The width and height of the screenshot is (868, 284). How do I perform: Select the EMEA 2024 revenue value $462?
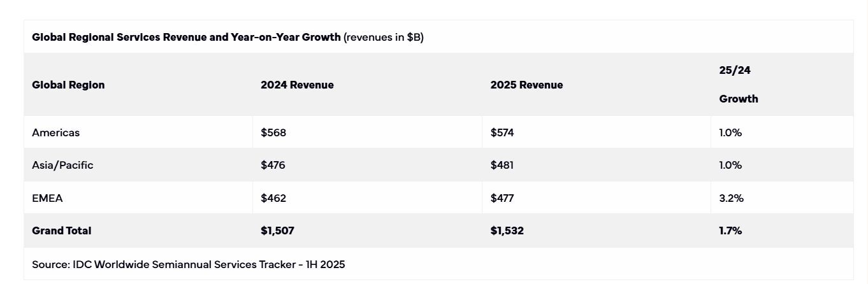273,198
